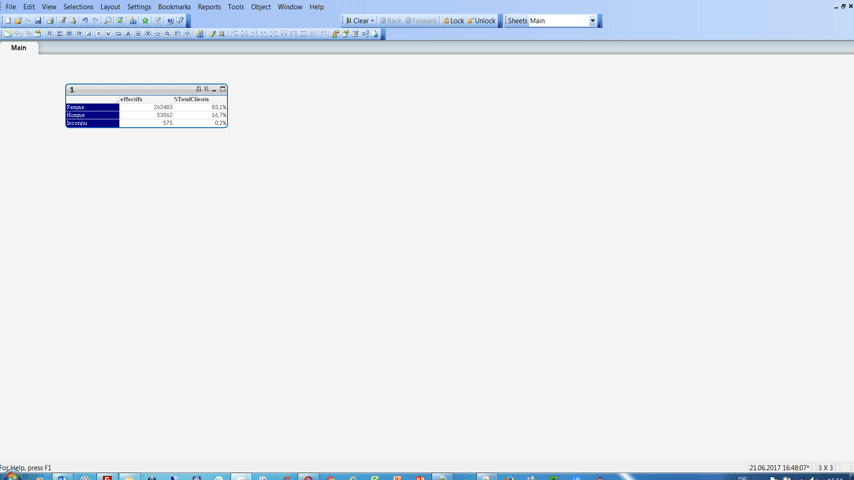
Task: Click the Print icon in toolbar
Action: tap(50, 21)
